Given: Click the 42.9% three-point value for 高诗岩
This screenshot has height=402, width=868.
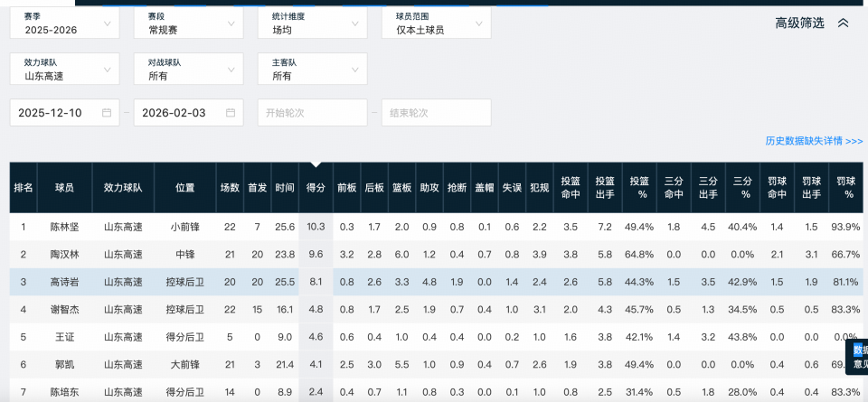Looking at the screenshot, I should click(742, 282).
